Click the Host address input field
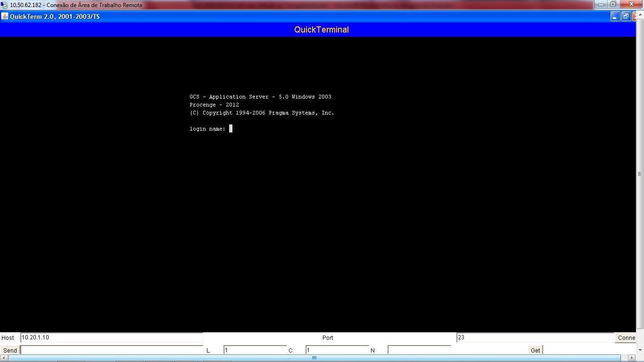 click(x=111, y=337)
